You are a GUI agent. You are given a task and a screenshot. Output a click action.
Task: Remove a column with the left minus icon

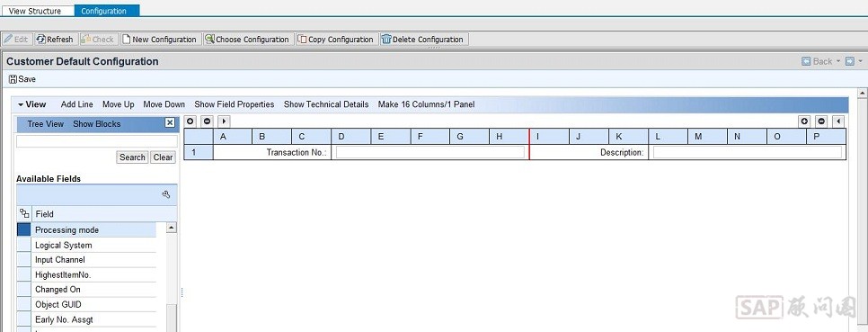pyautogui.click(x=207, y=121)
